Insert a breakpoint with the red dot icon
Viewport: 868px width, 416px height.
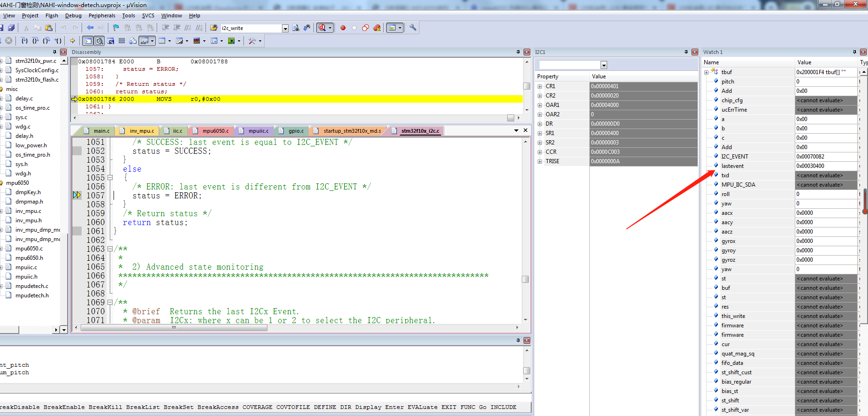tap(343, 28)
